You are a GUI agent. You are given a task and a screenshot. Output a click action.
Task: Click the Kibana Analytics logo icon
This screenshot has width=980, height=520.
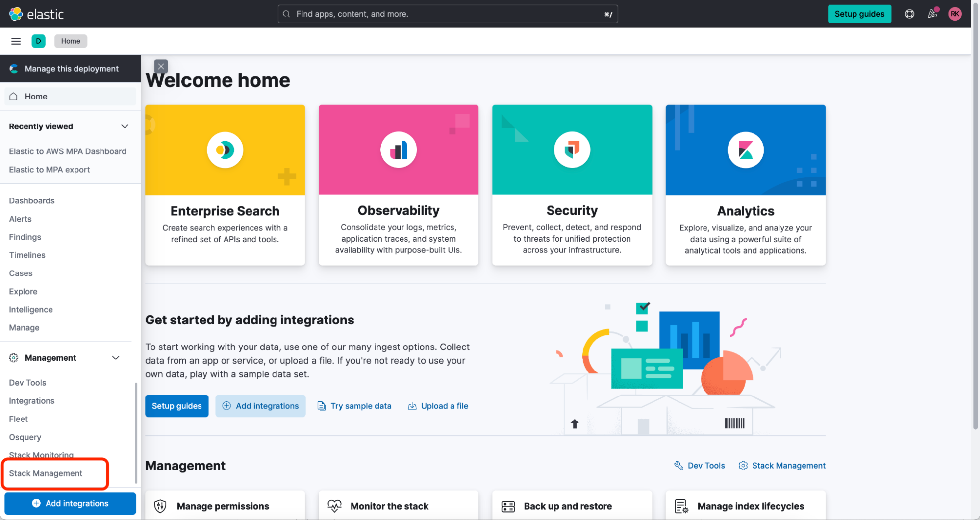pos(745,149)
